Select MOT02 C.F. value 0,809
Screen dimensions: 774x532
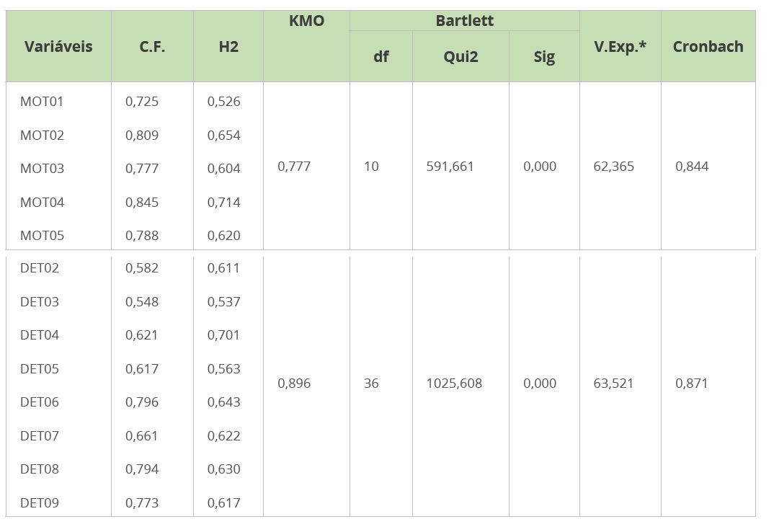click(x=142, y=136)
